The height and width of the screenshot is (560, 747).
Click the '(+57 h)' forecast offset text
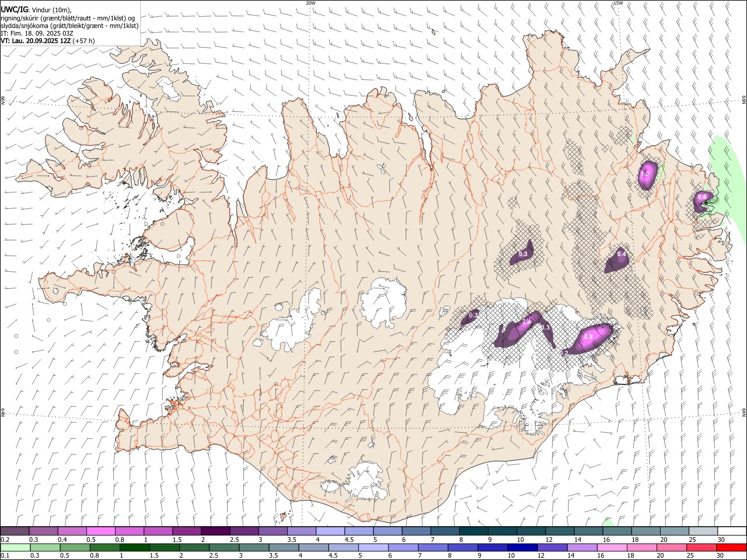(x=84, y=41)
